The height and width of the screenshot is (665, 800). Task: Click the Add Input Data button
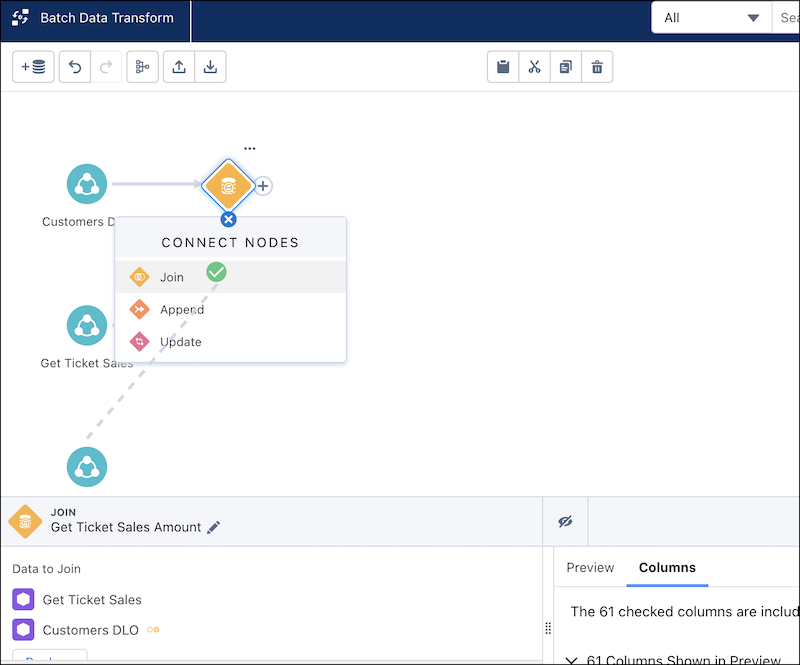click(34, 67)
